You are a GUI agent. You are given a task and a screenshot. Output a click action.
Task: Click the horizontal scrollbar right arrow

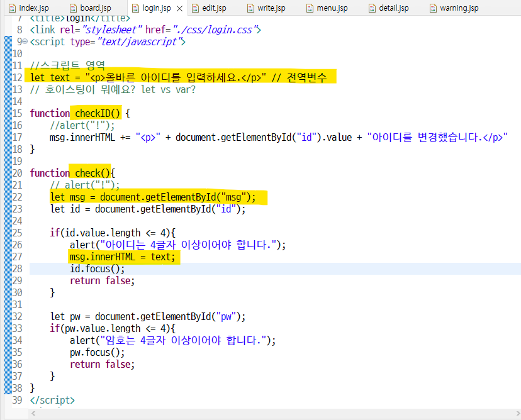point(517,413)
